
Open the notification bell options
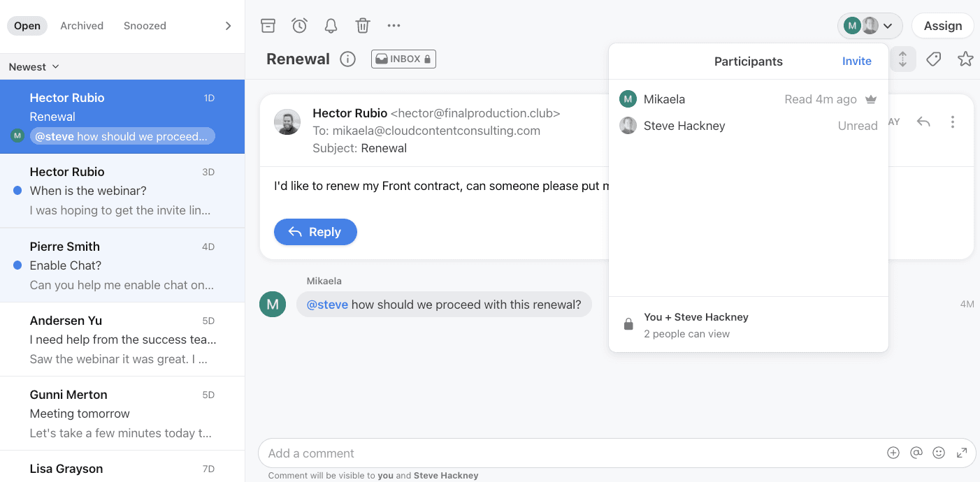pyautogui.click(x=331, y=26)
